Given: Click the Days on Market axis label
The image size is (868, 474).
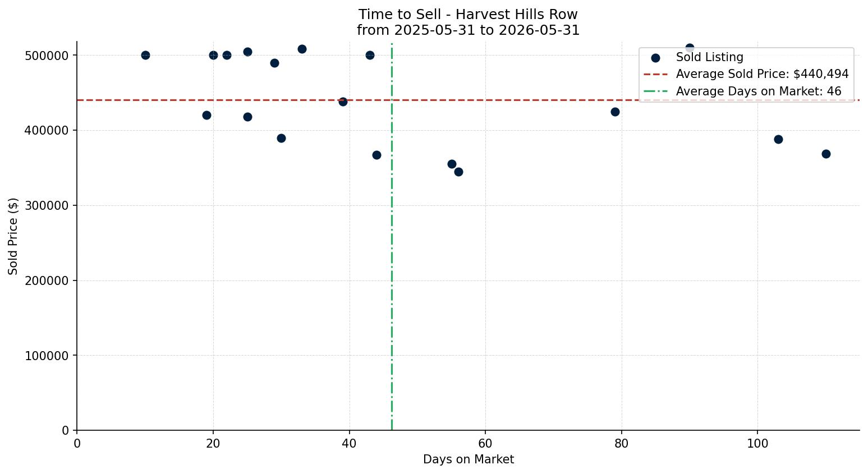Looking at the screenshot, I should (x=469, y=459).
